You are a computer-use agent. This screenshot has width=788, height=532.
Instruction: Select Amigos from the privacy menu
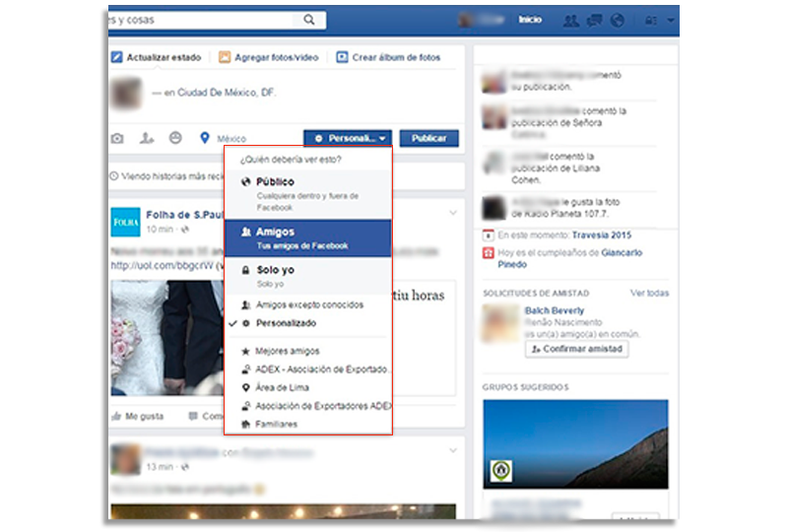[275, 233]
